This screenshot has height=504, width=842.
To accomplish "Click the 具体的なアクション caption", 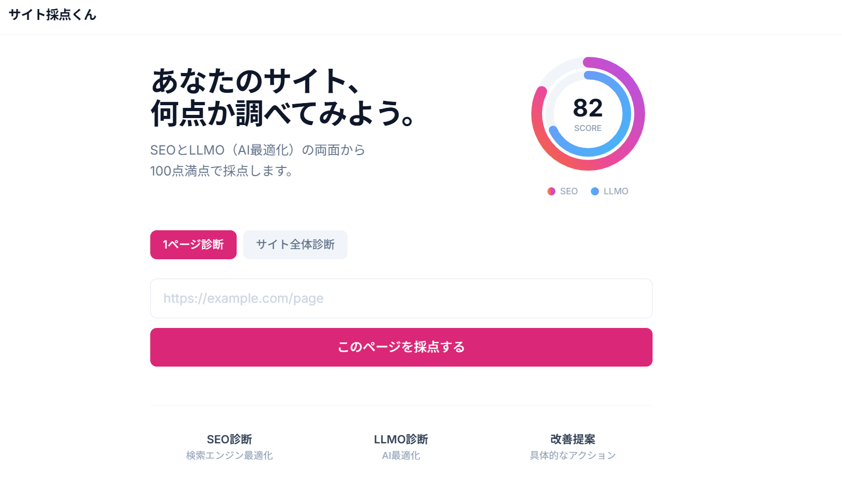I will [573, 456].
